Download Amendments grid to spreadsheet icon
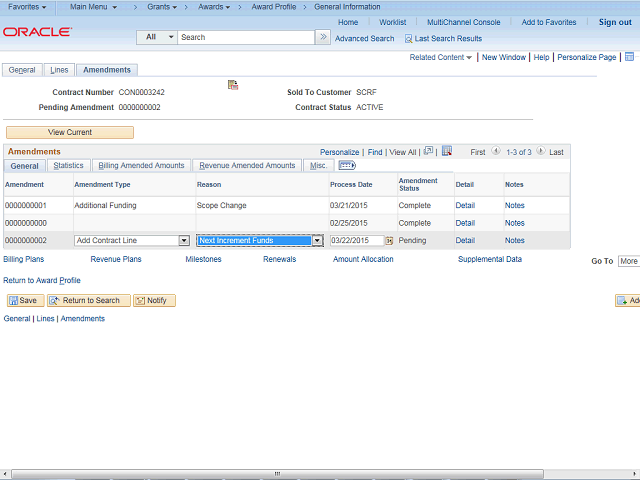This screenshot has width=640, height=480. tap(447, 151)
